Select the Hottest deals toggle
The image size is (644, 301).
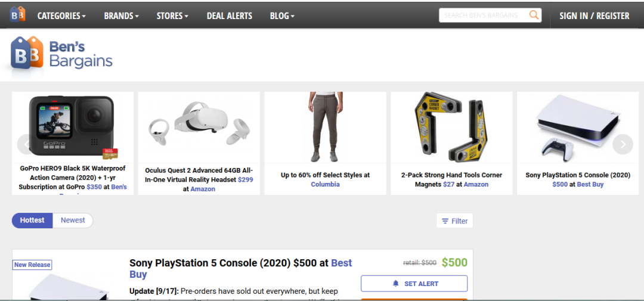tap(32, 221)
